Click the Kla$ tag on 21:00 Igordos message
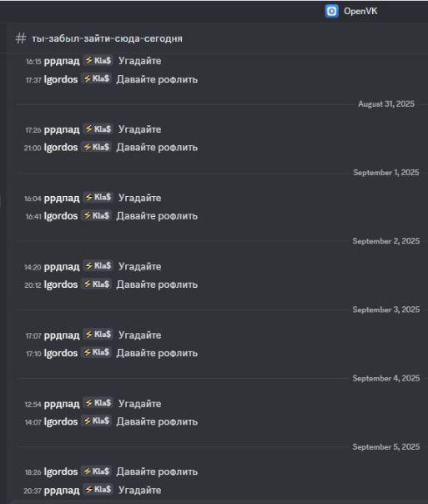The width and height of the screenshot is (428, 504). coord(96,147)
